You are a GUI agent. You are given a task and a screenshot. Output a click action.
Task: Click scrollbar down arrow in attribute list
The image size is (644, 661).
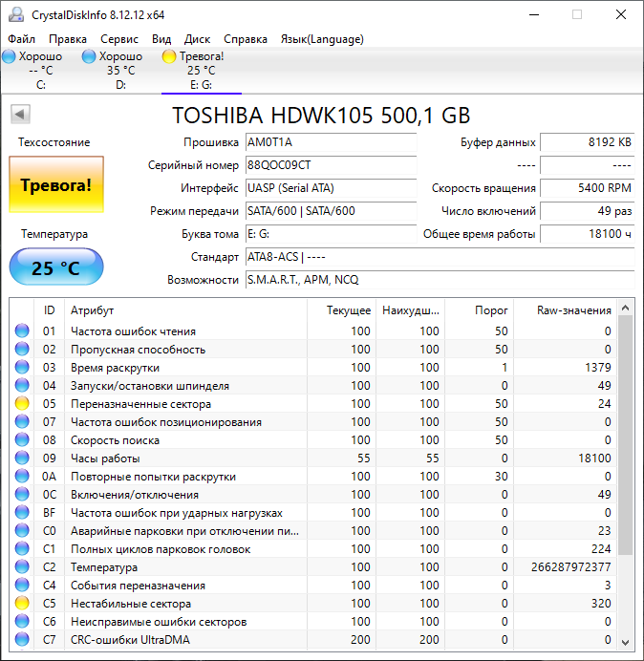626,643
